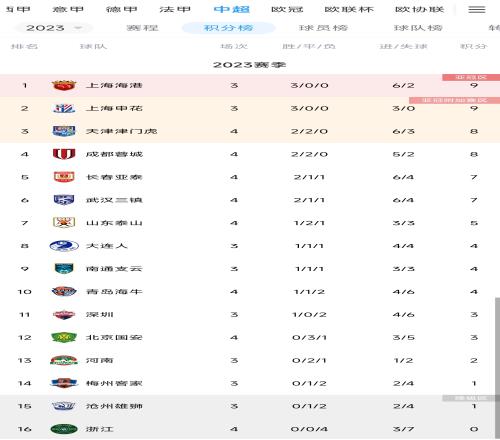
Task: Click the 上海海港 team logo
Action: [x=64, y=85]
